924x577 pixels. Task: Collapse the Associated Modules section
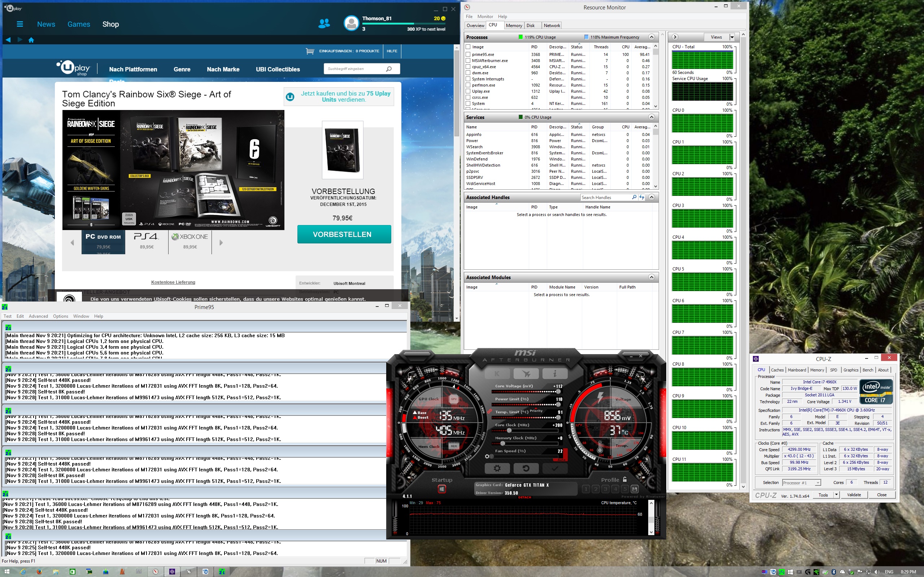(651, 277)
